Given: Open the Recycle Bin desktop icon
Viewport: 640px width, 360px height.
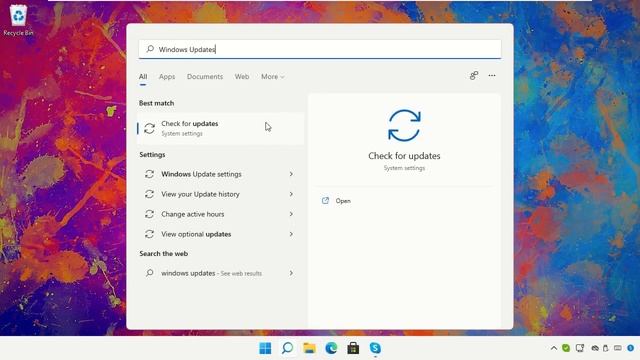Looking at the screenshot, I should tap(18, 20).
